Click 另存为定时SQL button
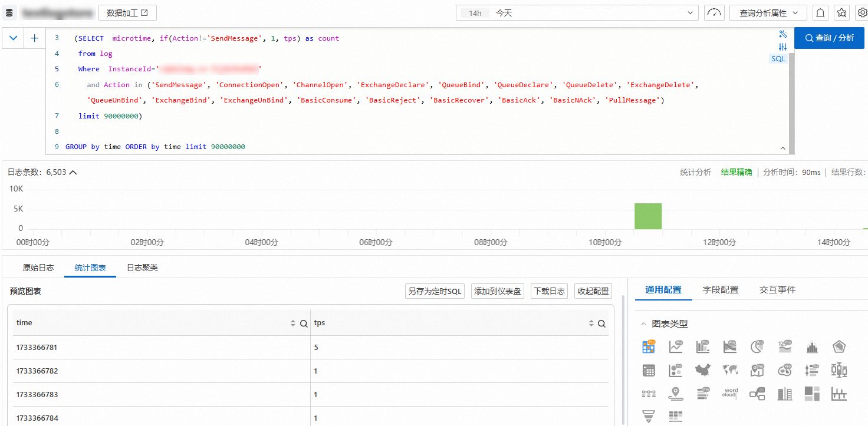868x426 pixels. click(x=435, y=291)
